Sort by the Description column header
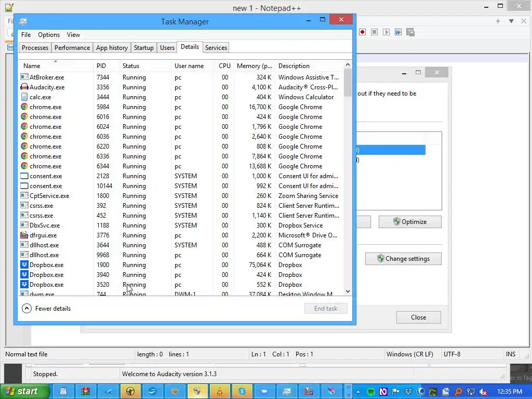This screenshot has height=399, width=532. [309, 66]
